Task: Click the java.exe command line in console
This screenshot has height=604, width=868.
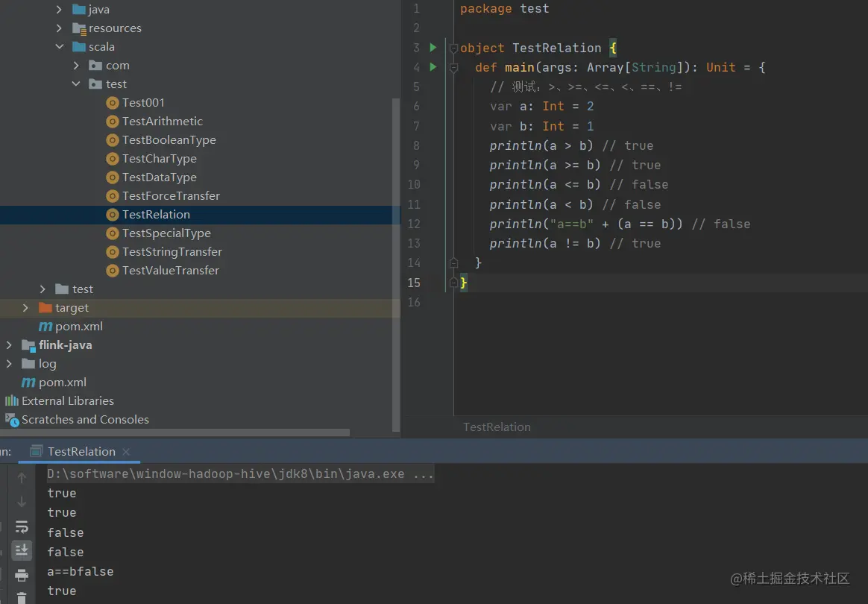Action: [x=240, y=474]
